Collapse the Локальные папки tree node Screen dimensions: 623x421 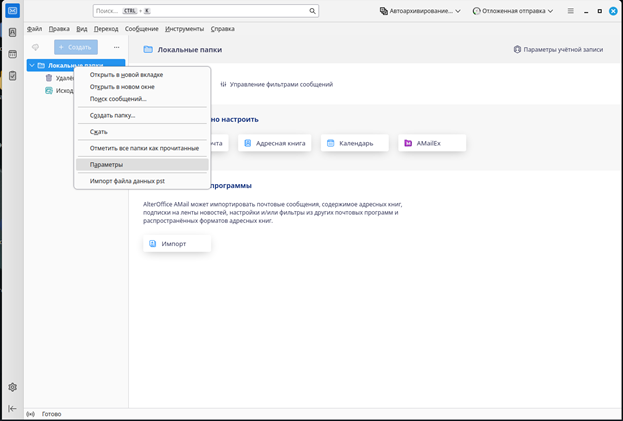coord(32,66)
